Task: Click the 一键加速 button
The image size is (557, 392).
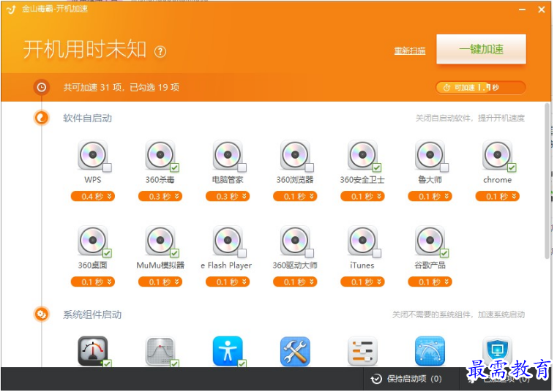Action: [x=482, y=49]
